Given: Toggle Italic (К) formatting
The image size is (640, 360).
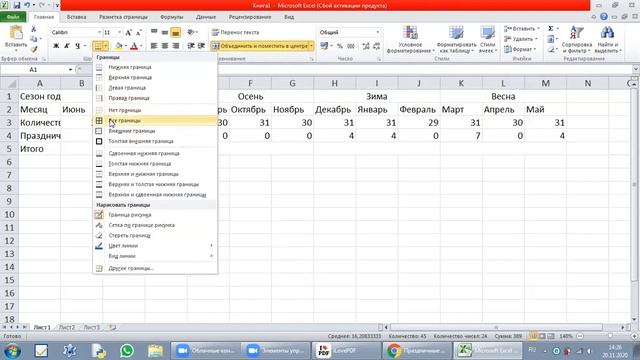Looking at the screenshot, I should pyautogui.click(x=67, y=46).
